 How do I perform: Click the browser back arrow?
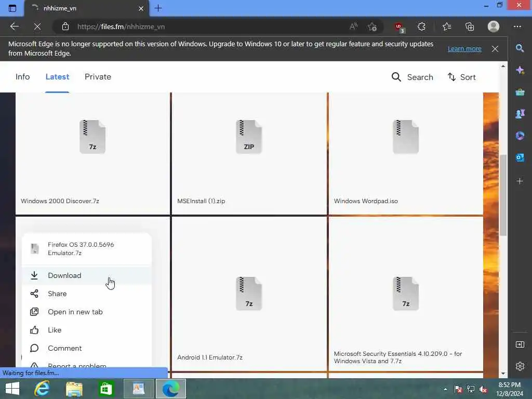pyautogui.click(x=14, y=26)
